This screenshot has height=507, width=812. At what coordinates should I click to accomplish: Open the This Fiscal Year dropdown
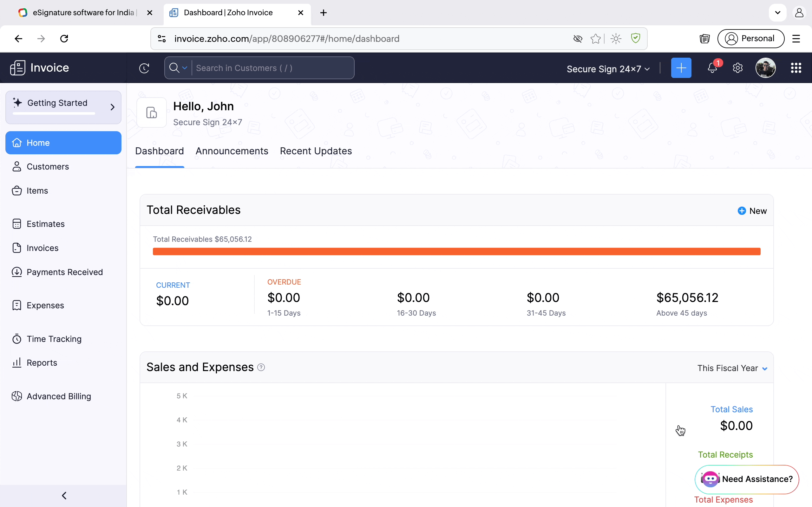pyautogui.click(x=732, y=368)
